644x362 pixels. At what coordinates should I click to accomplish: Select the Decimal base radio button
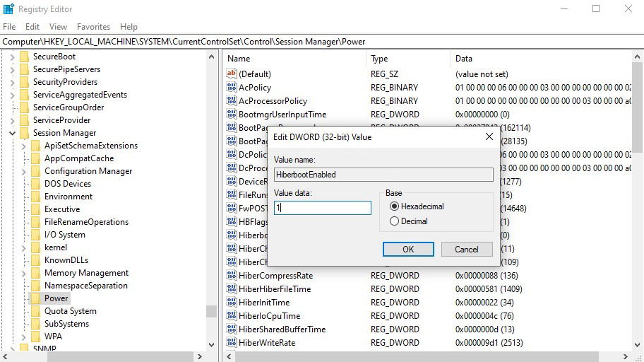[x=394, y=221]
